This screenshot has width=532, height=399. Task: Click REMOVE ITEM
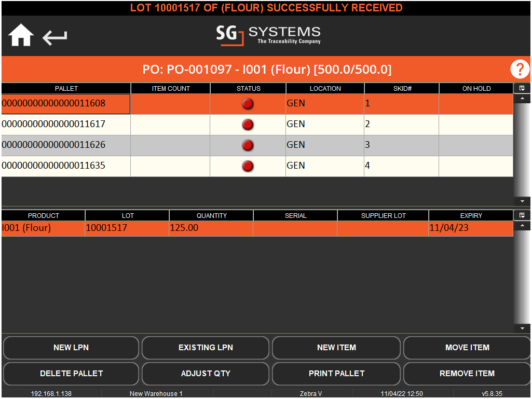[x=467, y=374]
